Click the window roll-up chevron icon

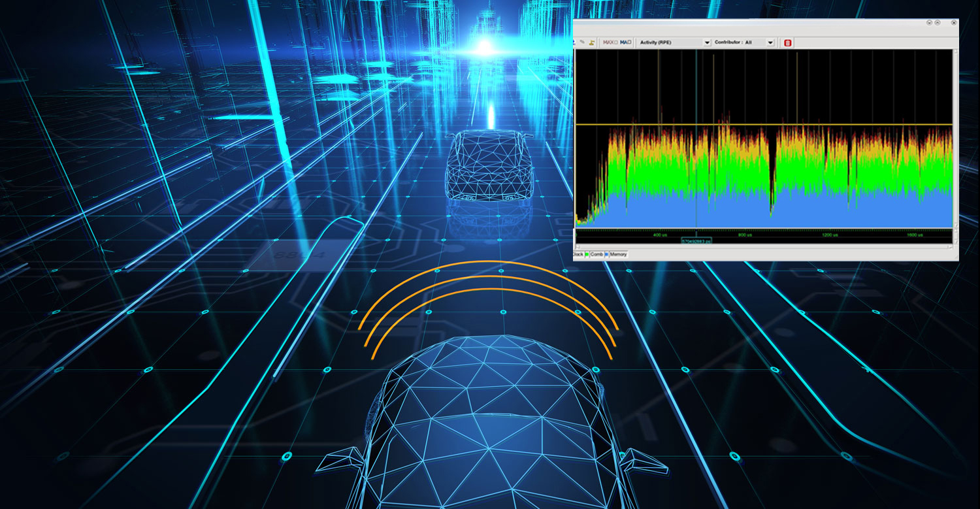point(938,22)
